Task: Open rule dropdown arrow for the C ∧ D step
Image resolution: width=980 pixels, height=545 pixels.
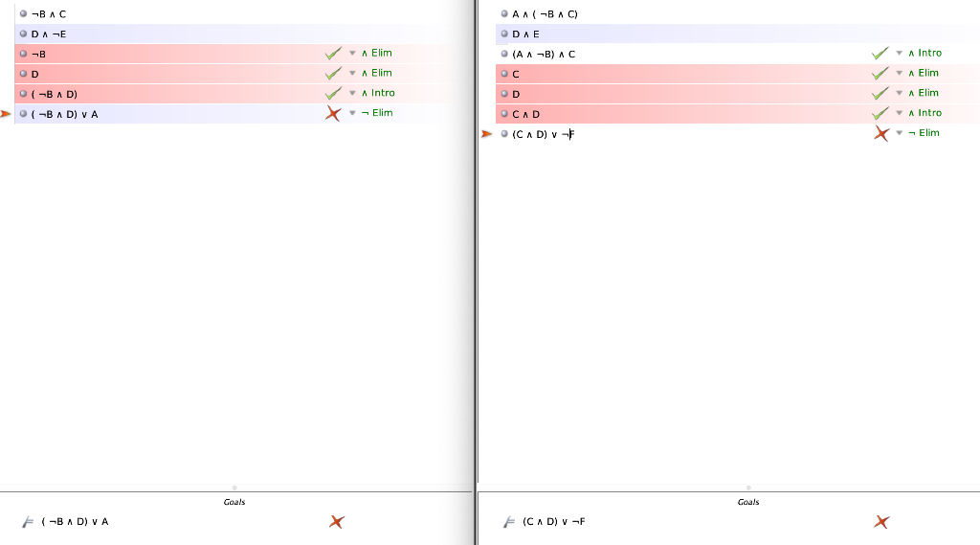Action: pyautogui.click(x=900, y=113)
